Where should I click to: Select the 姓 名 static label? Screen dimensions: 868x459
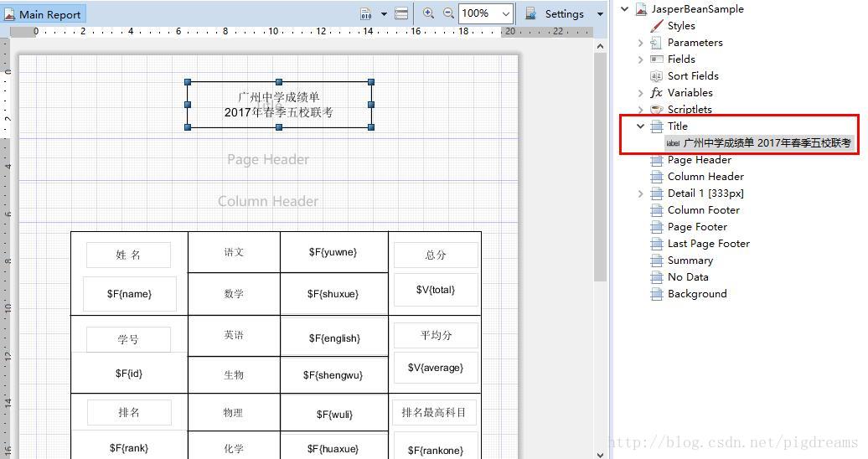(128, 255)
